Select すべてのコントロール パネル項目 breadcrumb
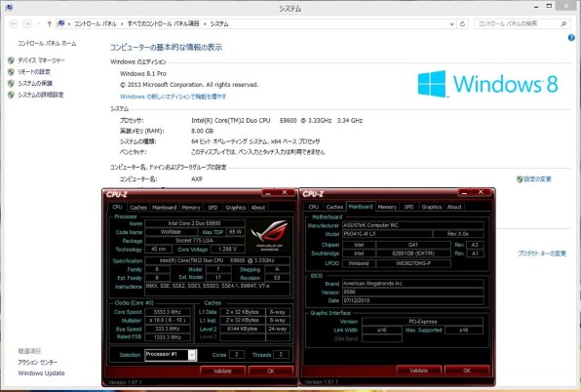The height and width of the screenshot is (392, 581). pos(163,23)
